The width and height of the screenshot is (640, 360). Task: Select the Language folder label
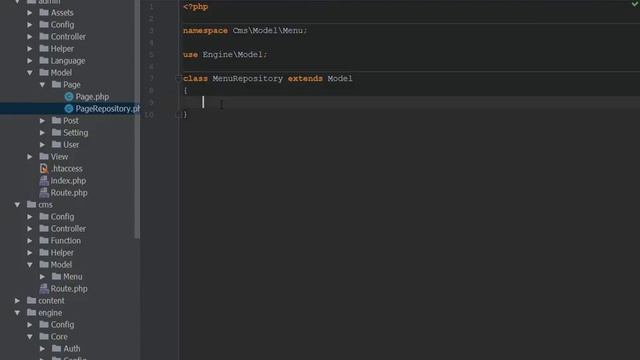[68, 61]
